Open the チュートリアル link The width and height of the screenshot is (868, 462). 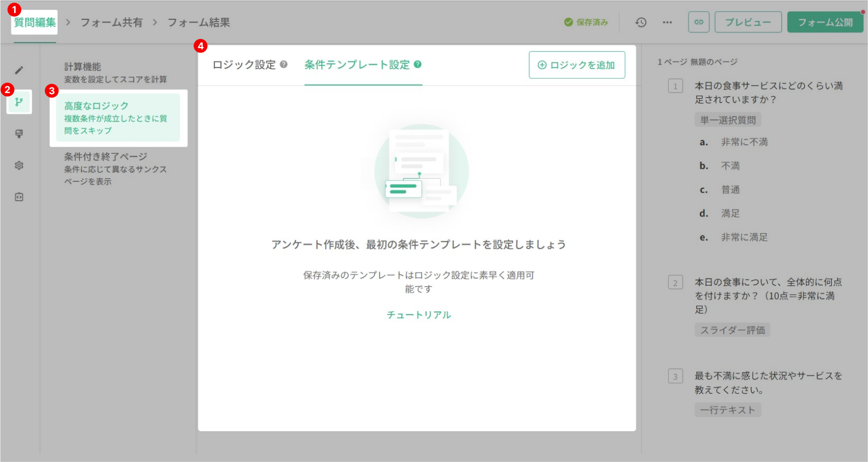(419, 315)
